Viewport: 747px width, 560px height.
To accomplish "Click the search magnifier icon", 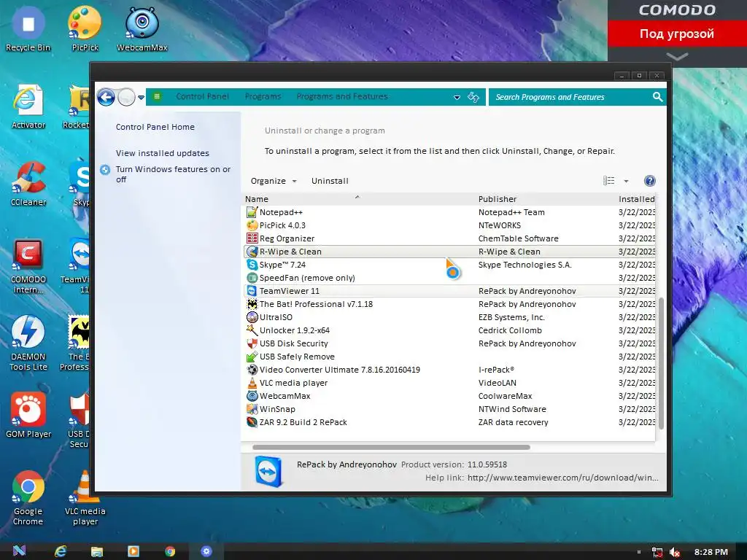I will [657, 97].
